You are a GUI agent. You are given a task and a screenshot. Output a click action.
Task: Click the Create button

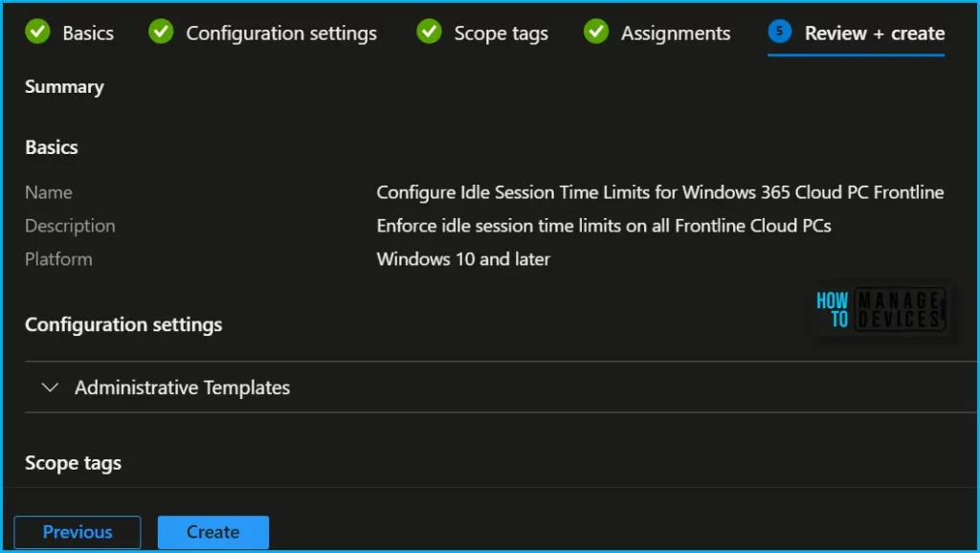[213, 532]
